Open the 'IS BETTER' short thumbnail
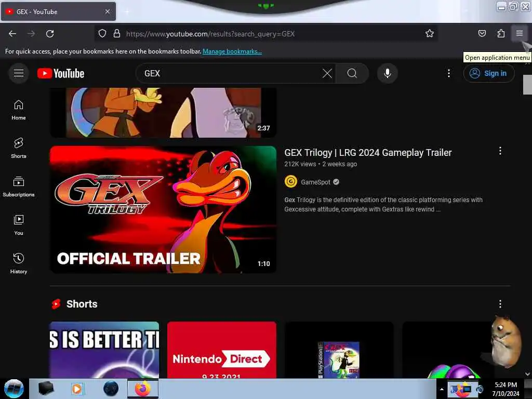Screen dimensions: 532x399 tap(104, 350)
